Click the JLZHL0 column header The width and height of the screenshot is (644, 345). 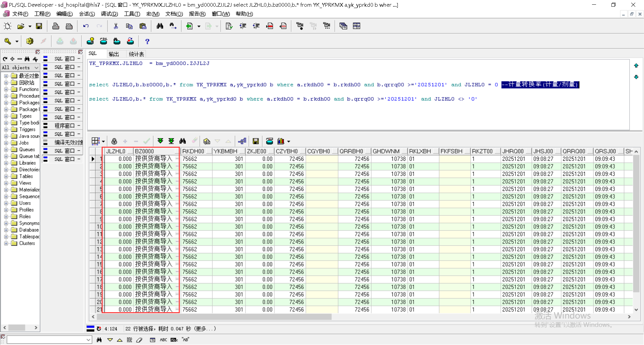pos(116,151)
